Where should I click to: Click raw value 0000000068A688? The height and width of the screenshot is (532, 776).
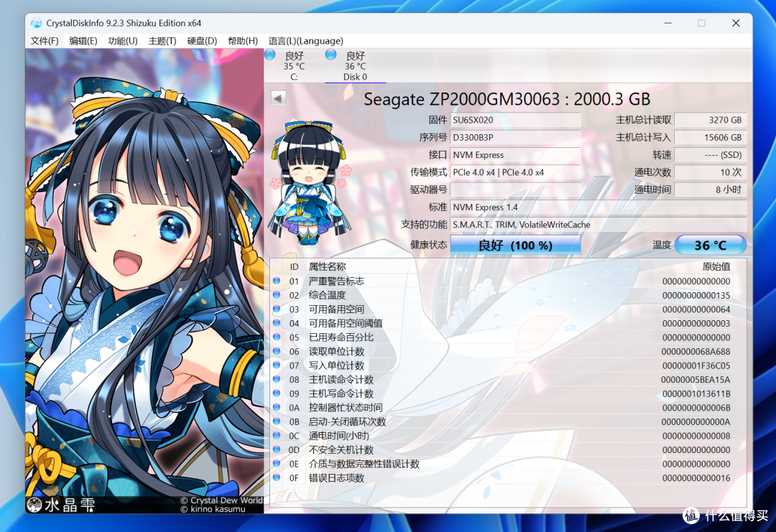[x=696, y=352]
